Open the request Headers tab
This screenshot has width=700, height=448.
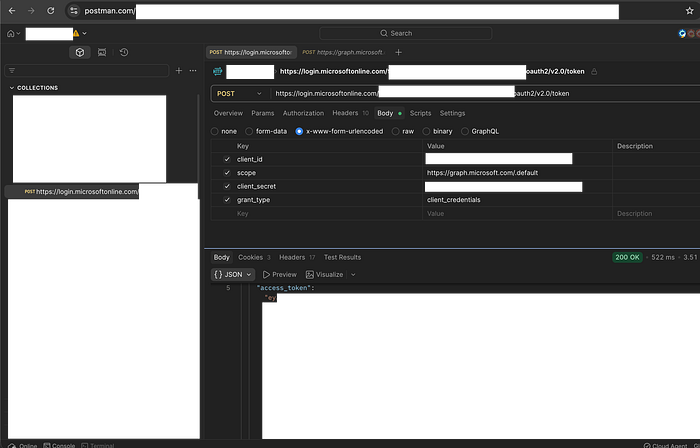(x=350, y=113)
